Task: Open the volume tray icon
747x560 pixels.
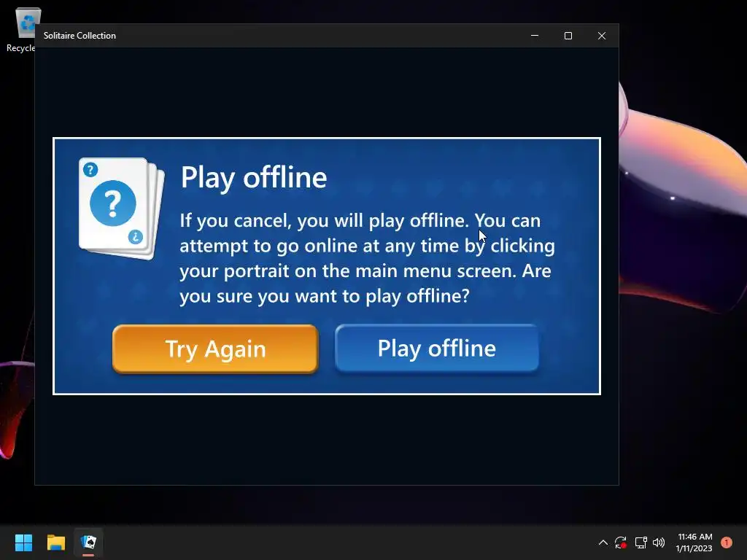Action: pyautogui.click(x=659, y=542)
